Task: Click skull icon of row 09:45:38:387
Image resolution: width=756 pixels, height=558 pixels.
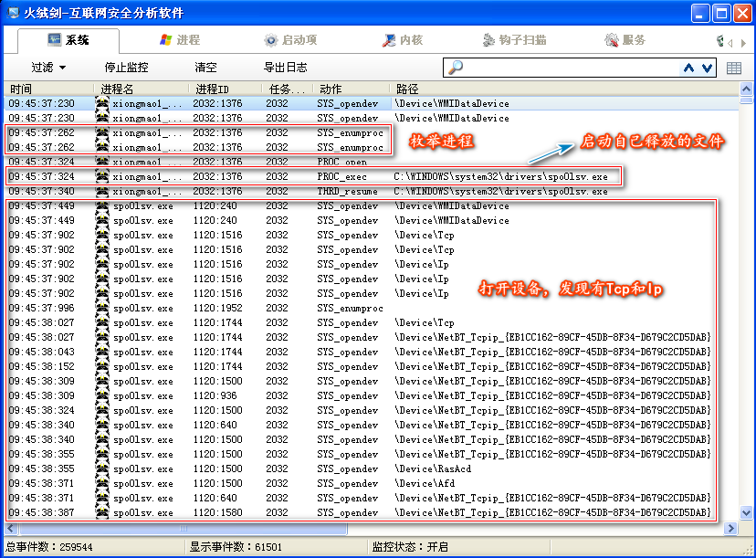Action: (x=102, y=512)
